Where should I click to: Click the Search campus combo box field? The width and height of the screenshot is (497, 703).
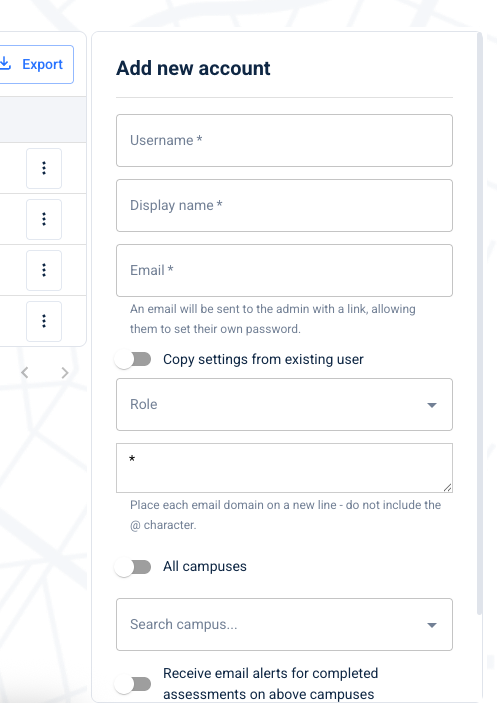click(284, 624)
